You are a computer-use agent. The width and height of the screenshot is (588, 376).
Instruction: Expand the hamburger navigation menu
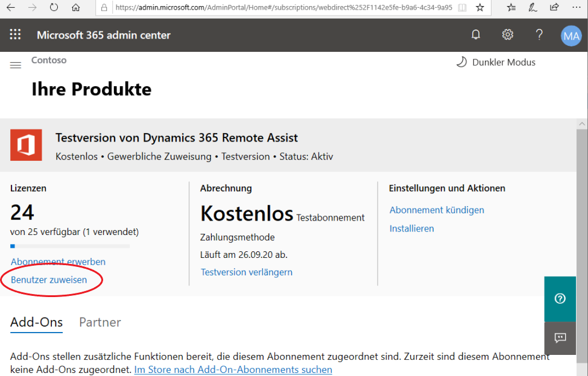point(15,65)
